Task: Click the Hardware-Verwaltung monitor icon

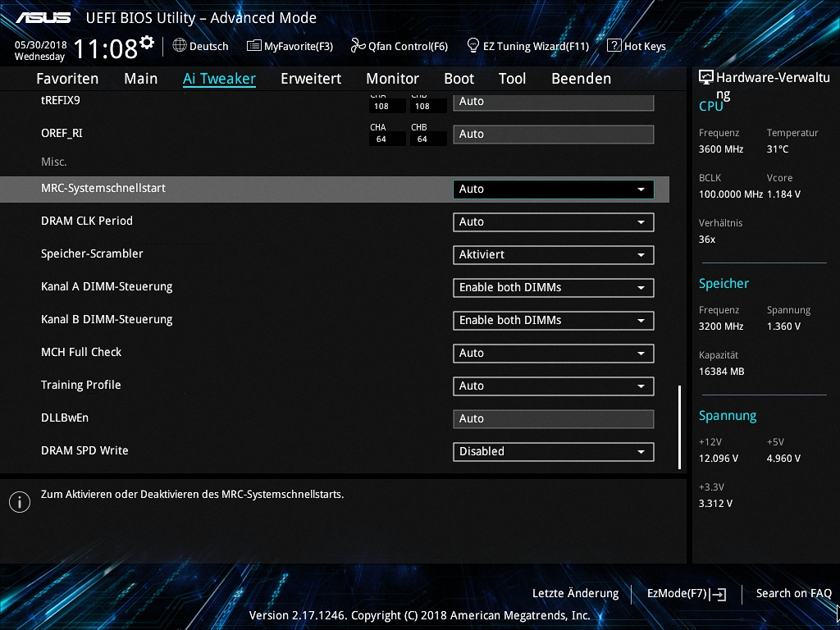Action: 706,78
